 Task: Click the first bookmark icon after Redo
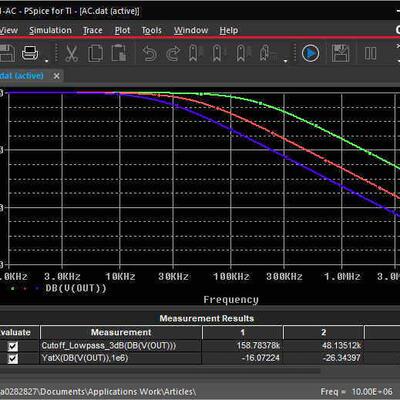point(193,53)
